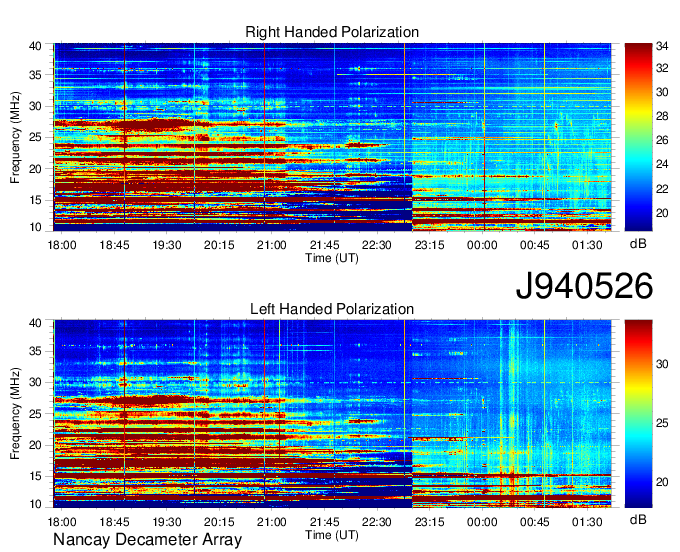Select the 40 MHz tick on the Left Handed plot
This screenshot has width=680, height=552.
click(x=36, y=323)
